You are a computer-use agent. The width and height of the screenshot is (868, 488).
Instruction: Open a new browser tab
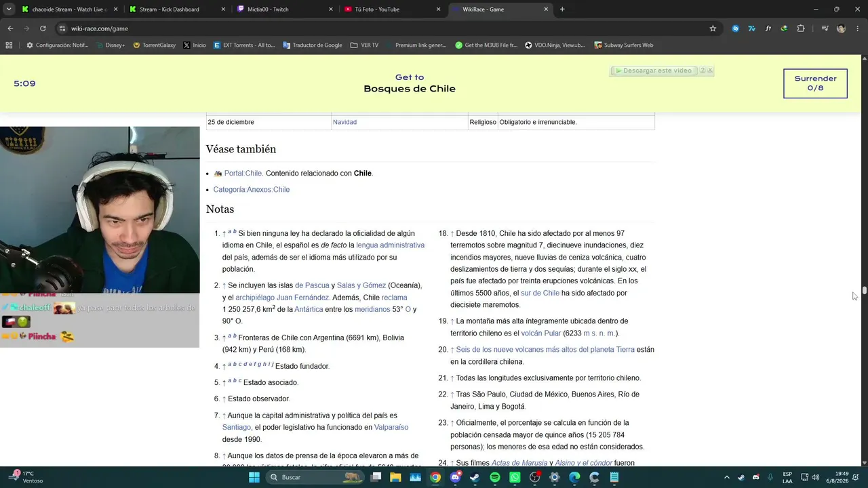pos(562,9)
